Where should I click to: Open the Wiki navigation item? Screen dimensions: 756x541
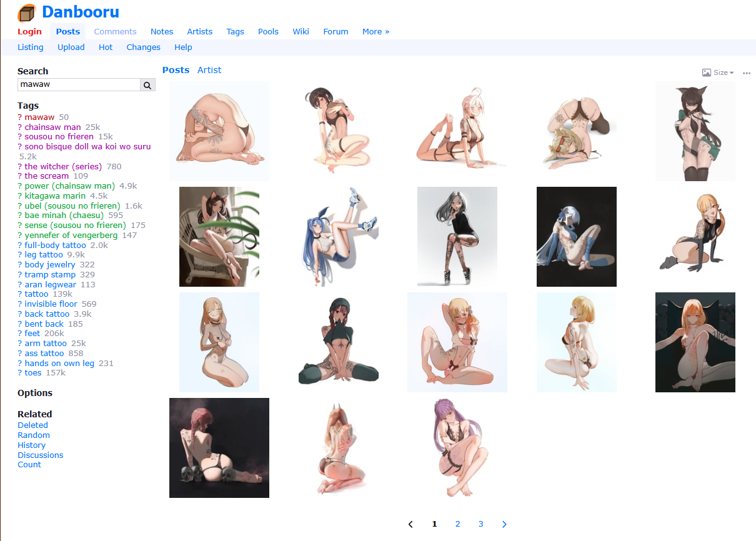tap(301, 32)
